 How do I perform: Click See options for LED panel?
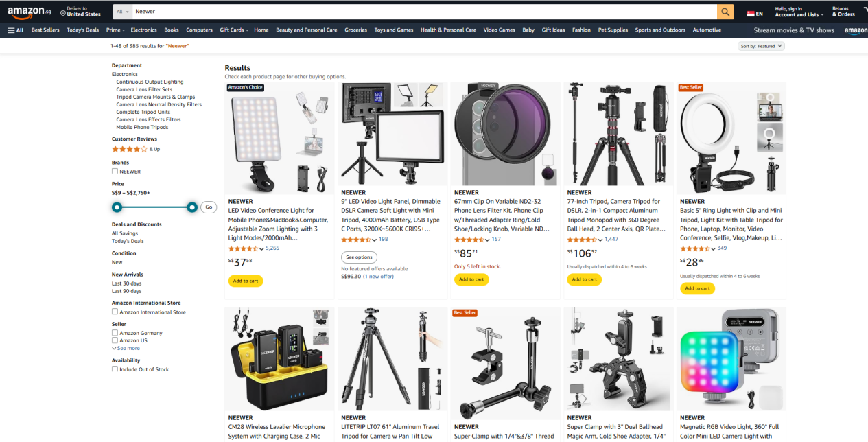pos(359,257)
